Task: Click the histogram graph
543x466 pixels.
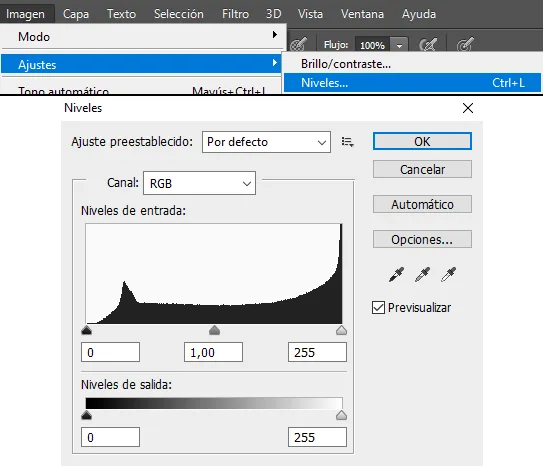Action: (214, 274)
